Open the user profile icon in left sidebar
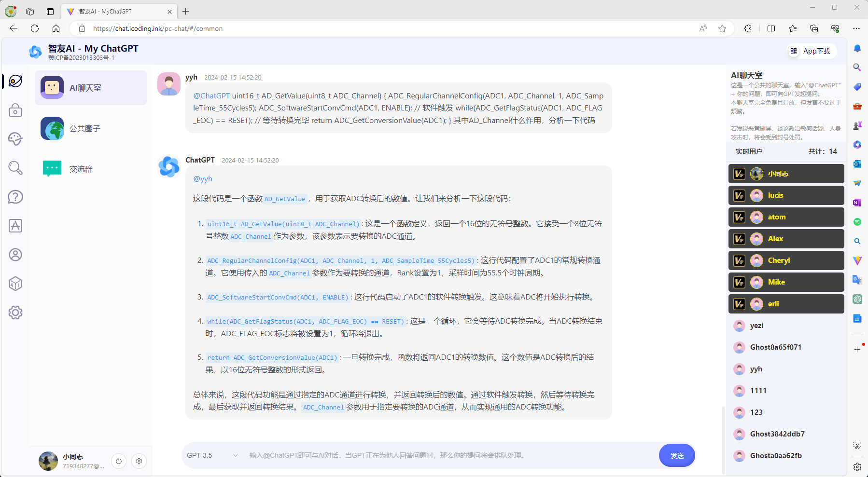Viewport: 868px width, 477px height. tap(15, 255)
